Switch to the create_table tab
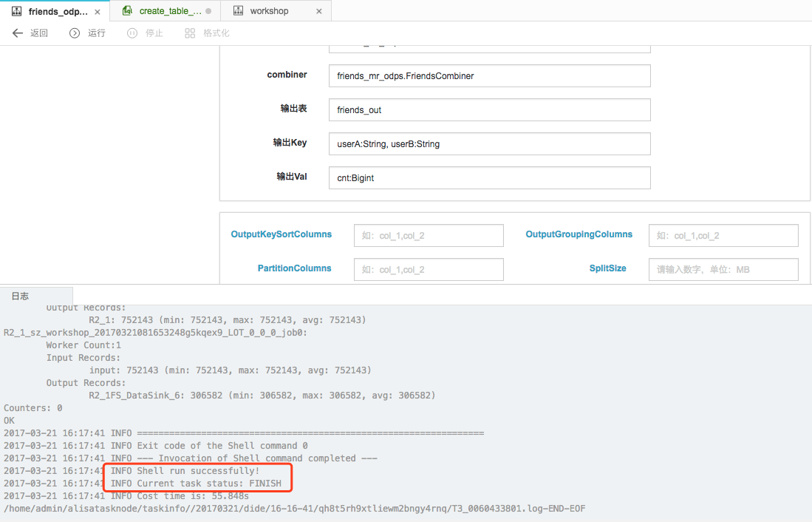 click(x=166, y=11)
